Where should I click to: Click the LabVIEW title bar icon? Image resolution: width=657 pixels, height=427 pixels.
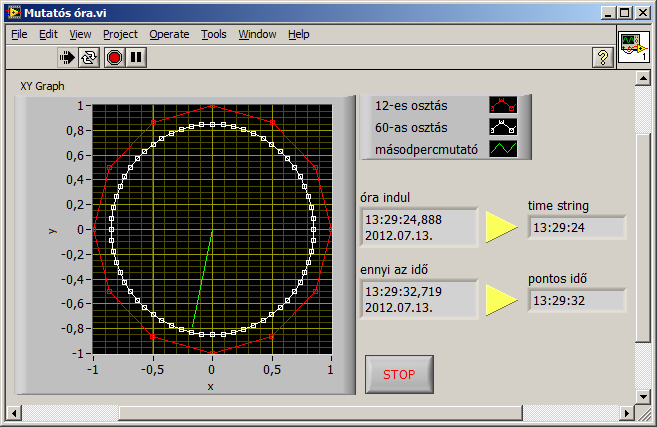pyautogui.click(x=14, y=13)
